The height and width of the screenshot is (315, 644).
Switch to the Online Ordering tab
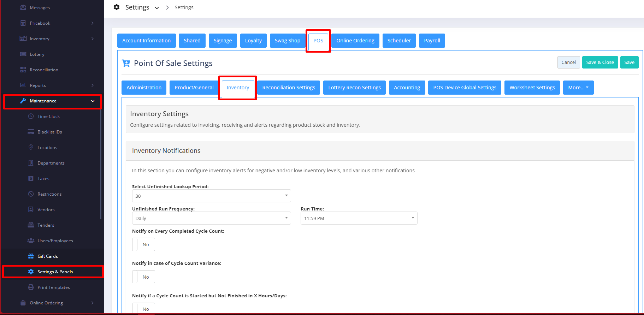click(355, 41)
